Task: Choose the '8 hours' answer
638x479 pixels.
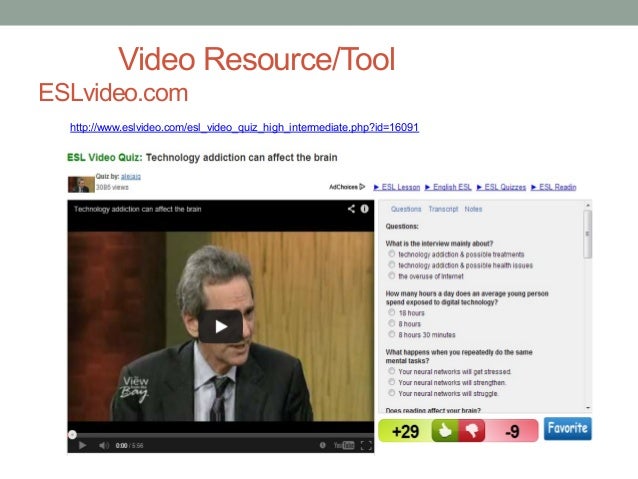Action: (x=391, y=324)
